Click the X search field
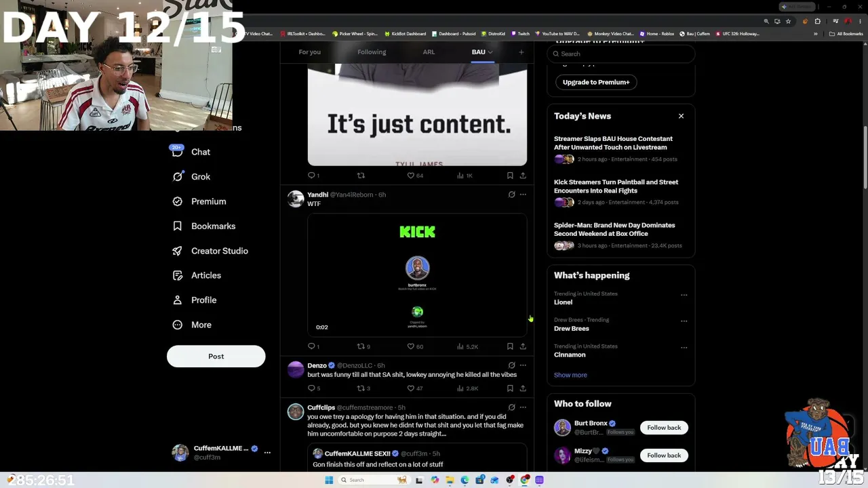Screen dimensions: 868x488 [621, 54]
